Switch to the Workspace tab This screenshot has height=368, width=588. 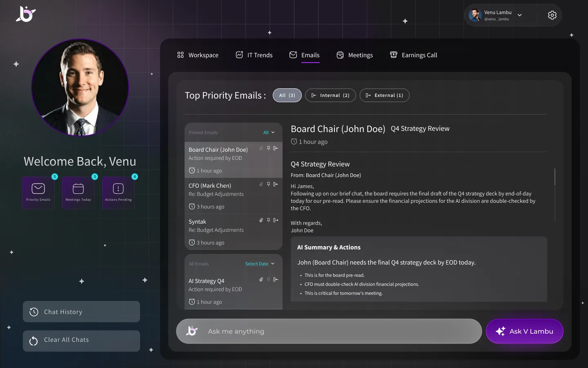pos(198,55)
